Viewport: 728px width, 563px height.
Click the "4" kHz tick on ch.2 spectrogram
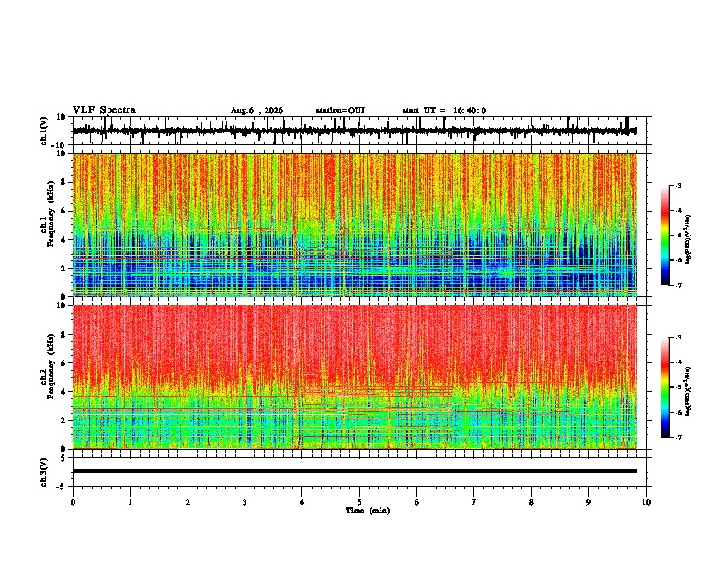tap(64, 392)
